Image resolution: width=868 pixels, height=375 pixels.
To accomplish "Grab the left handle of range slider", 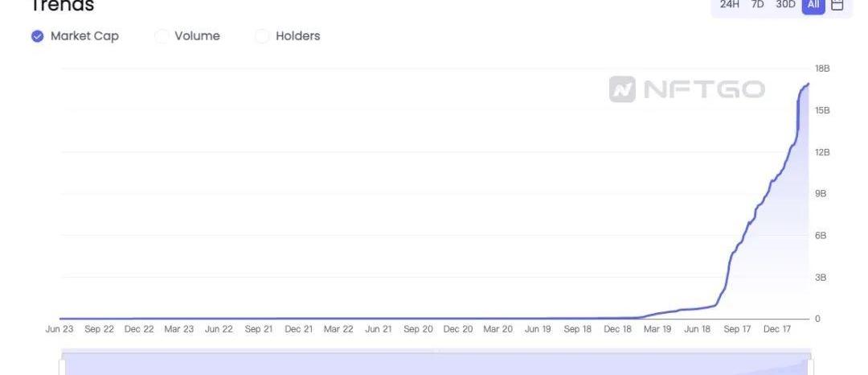I will (61, 366).
